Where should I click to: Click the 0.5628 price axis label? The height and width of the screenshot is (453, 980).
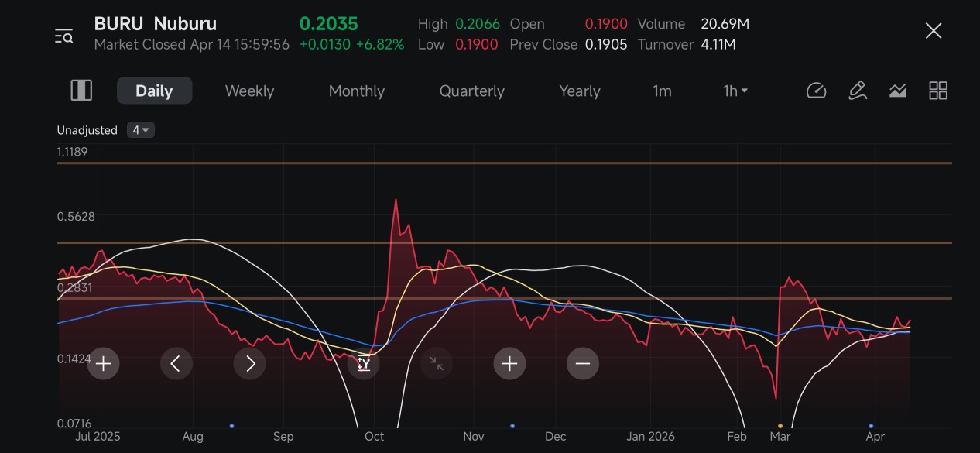(x=76, y=216)
